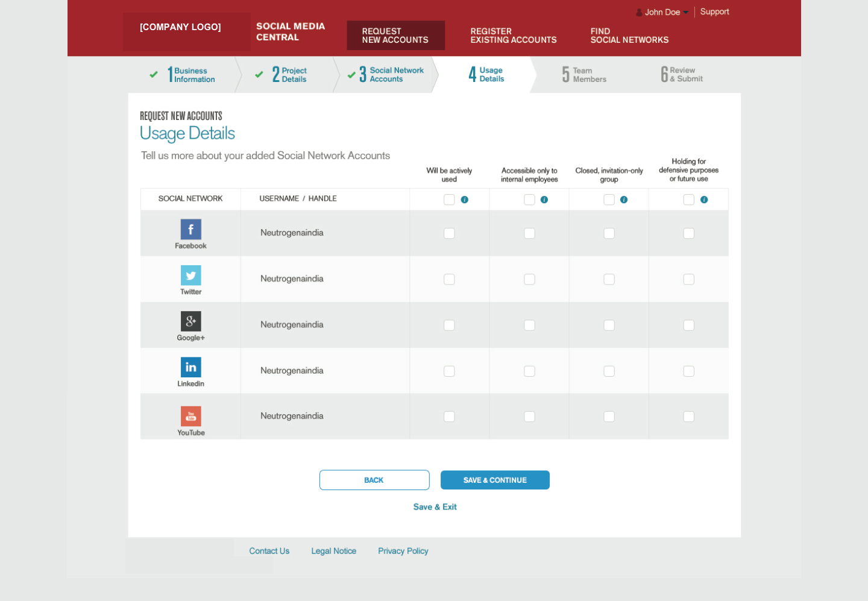Click the checkmark on Social Network Accounts step
Image resolution: width=868 pixels, height=601 pixels.
click(351, 75)
